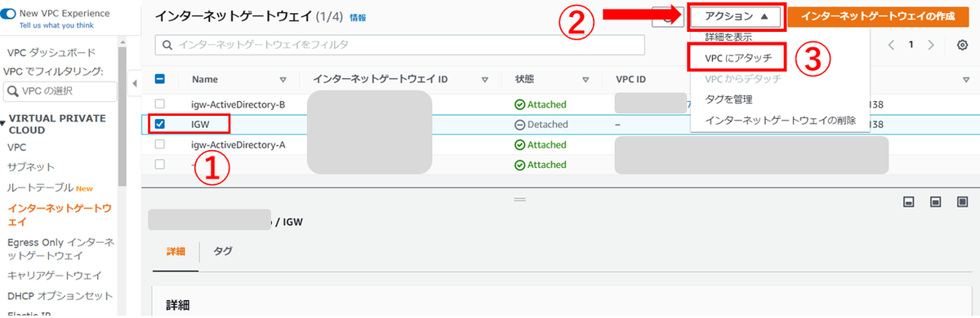This screenshot has height=318, width=980.
Task: Select VPC にアタッチ from the menu
Action: (738, 58)
